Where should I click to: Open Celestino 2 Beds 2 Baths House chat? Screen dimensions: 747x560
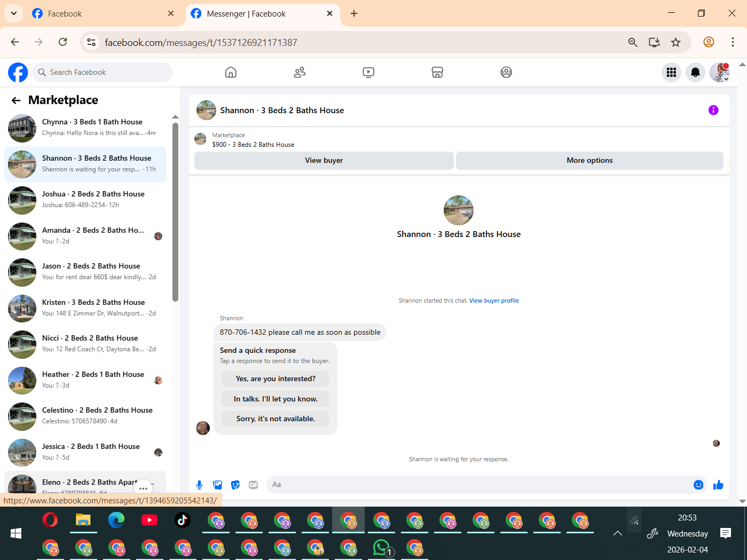coord(85,416)
